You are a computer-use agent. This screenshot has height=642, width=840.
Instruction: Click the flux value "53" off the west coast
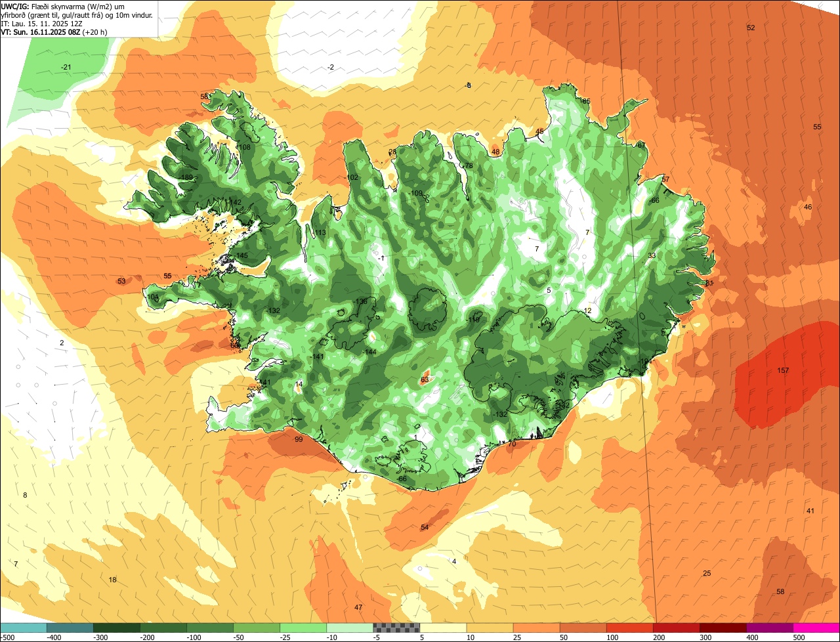(121, 282)
